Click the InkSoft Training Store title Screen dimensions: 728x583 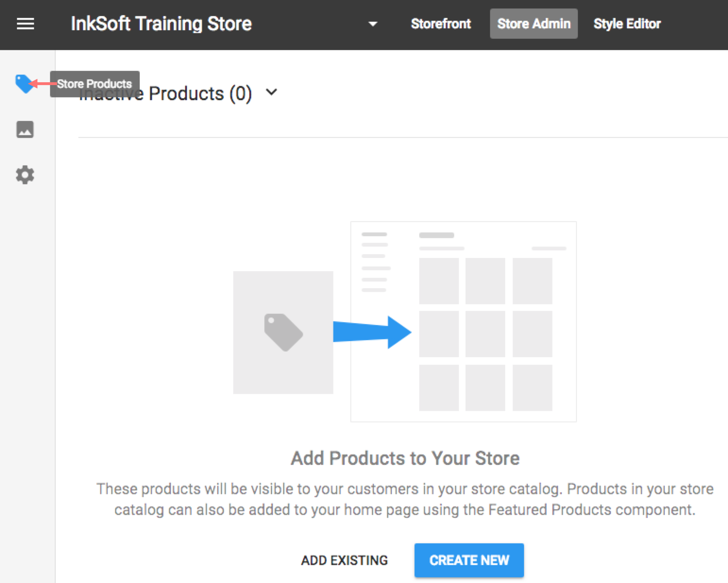(x=161, y=23)
